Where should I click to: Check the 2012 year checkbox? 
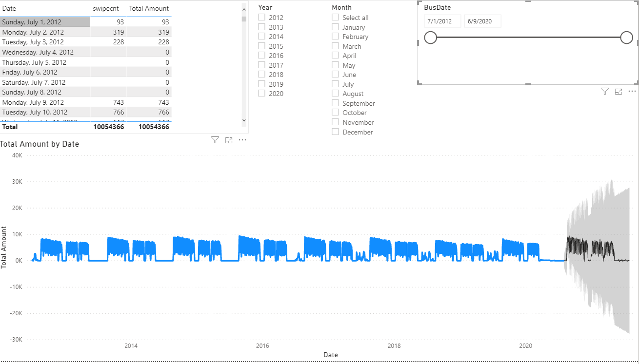[262, 17]
